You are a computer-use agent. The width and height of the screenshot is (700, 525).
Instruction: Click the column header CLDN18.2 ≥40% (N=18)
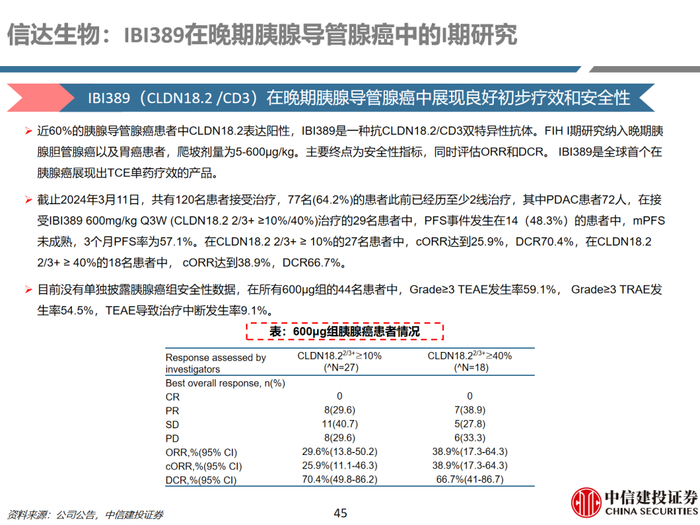(x=470, y=362)
